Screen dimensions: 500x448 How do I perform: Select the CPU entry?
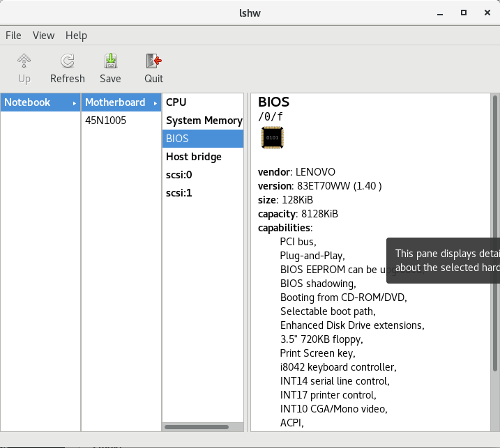coord(203,102)
